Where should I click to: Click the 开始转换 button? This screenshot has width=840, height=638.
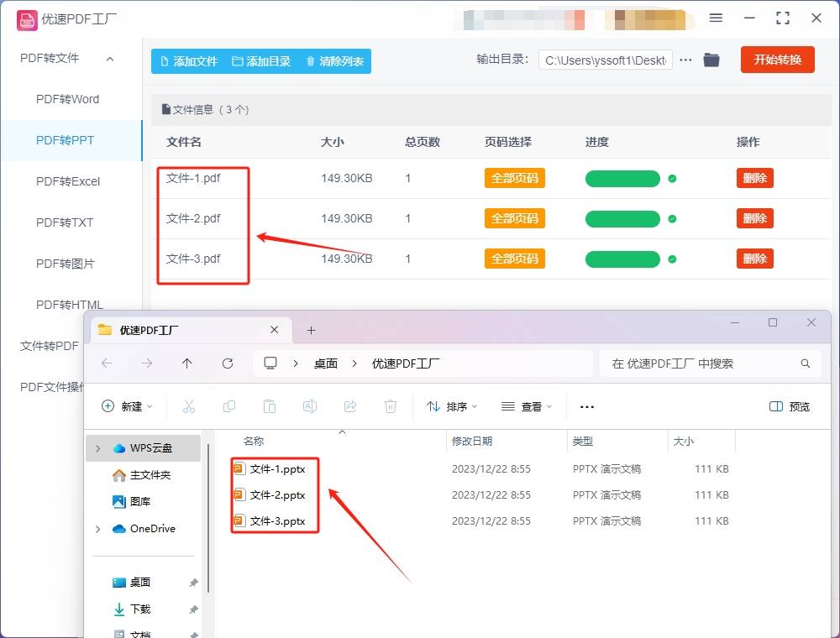pos(777,60)
